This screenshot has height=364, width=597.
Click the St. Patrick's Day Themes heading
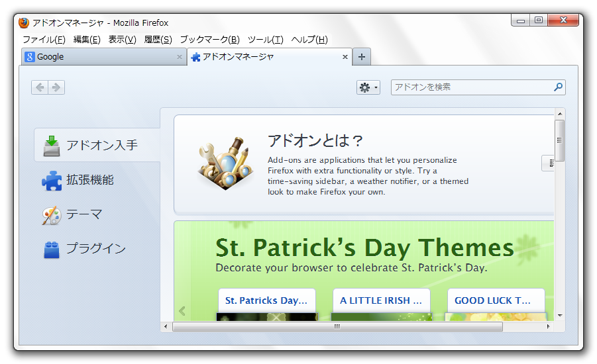click(x=364, y=248)
